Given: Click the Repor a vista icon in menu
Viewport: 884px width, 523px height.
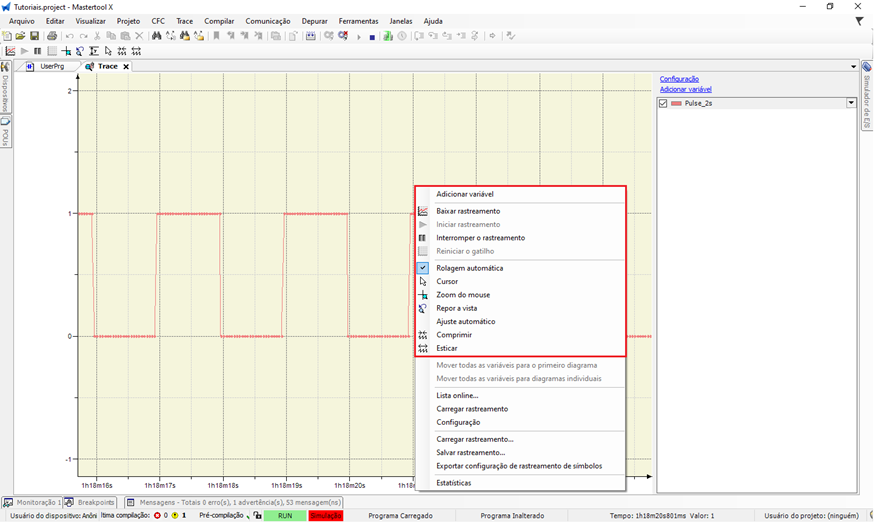Looking at the screenshot, I should coord(423,309).
